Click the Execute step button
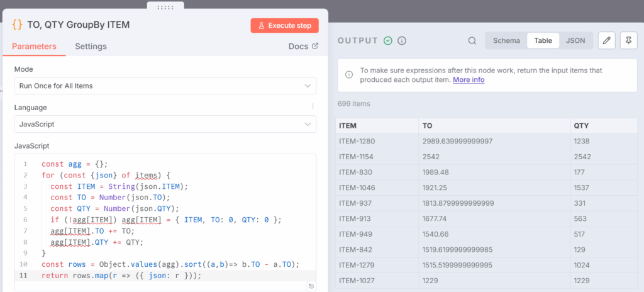The height and width of the screenshot is (292, 644). point(284,25)
